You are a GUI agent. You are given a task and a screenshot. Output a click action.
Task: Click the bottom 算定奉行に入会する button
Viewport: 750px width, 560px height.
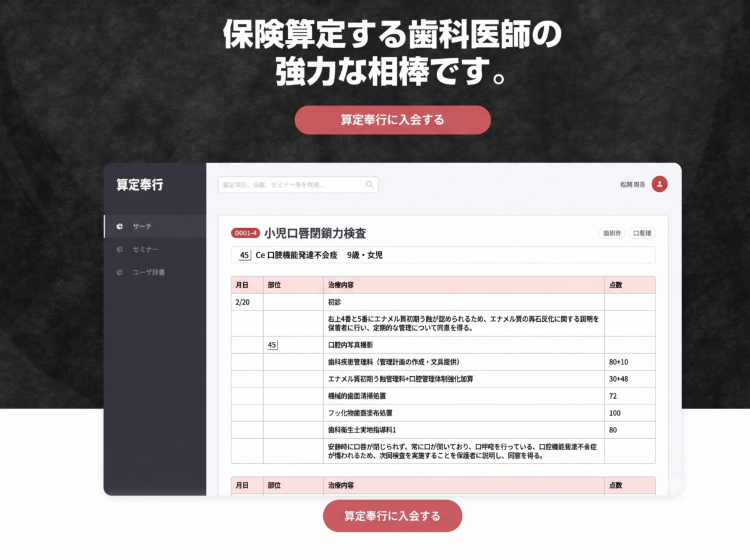pos(392,516)
